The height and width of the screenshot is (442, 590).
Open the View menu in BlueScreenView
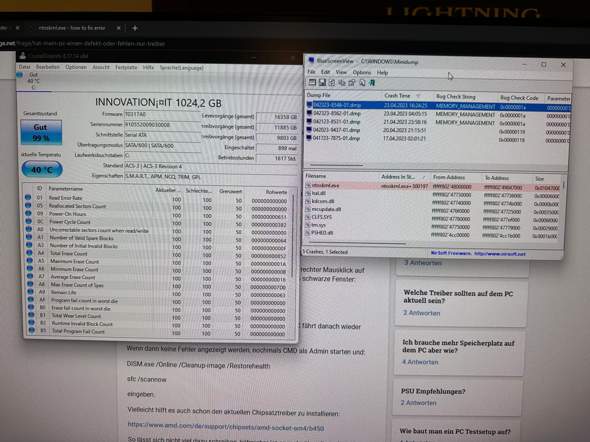coord(341,72)
